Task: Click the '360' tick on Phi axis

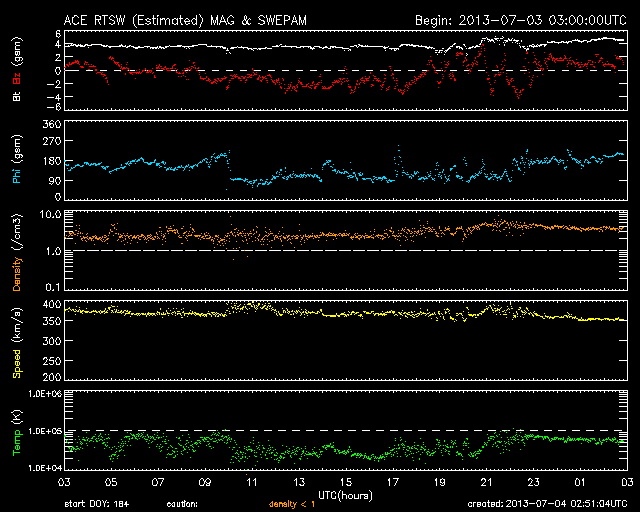Action: (52, 124)
